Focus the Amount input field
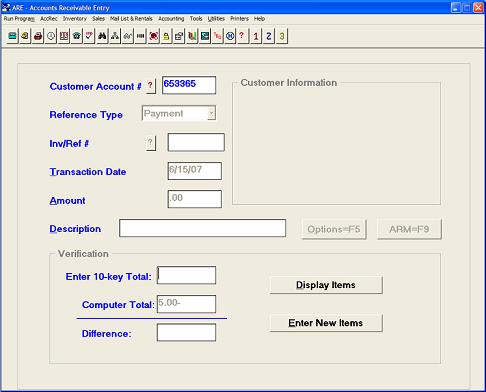 pyautogui.click(x=195, y=199)
